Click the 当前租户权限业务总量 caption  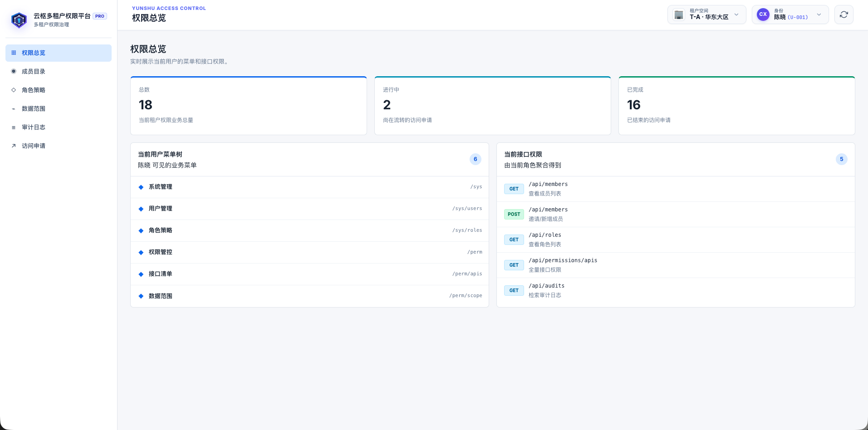(x=166, y=120)
